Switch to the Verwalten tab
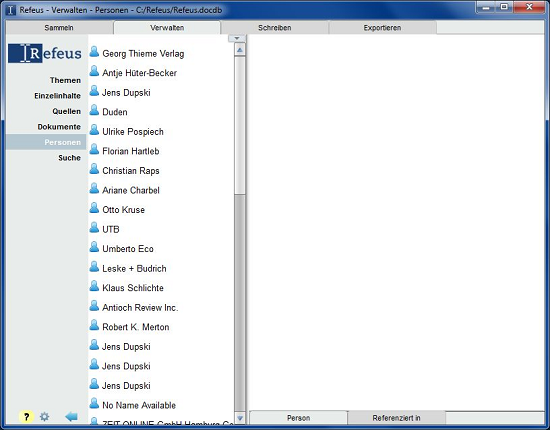 pos(167,28)
